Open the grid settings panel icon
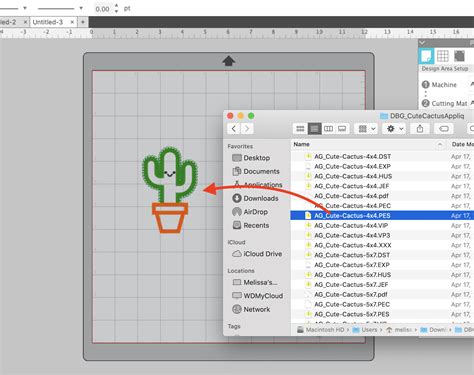 coord(443,56)
